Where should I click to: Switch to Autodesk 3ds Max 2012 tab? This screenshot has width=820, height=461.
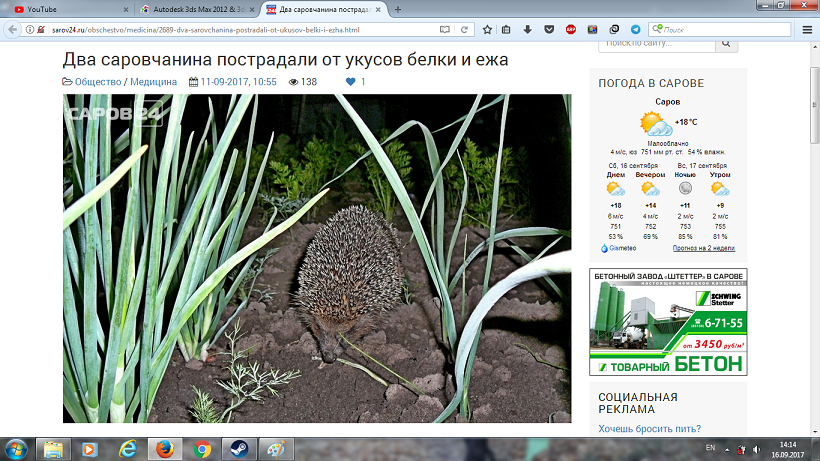(x=198, y=9)
